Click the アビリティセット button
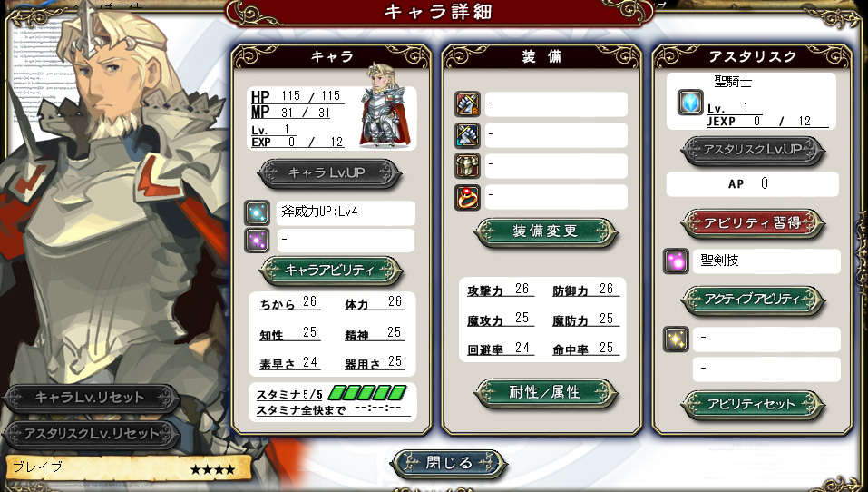Screen dimensions: 868x492 pyautogui.click(x=753, y=405)
